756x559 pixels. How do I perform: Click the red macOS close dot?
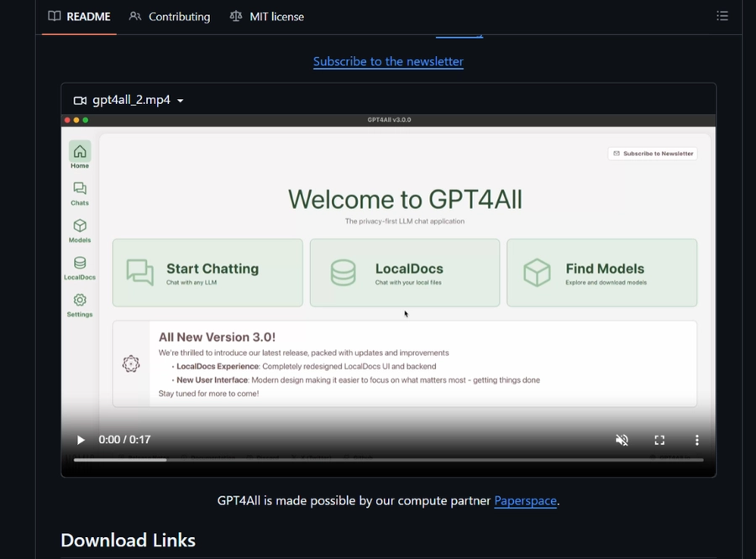[67, 120]
